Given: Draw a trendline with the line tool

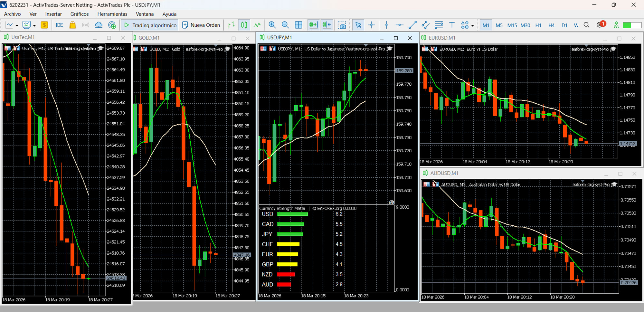Looking at the screenshot, I should pyautogui.click(x=412, y=25).
